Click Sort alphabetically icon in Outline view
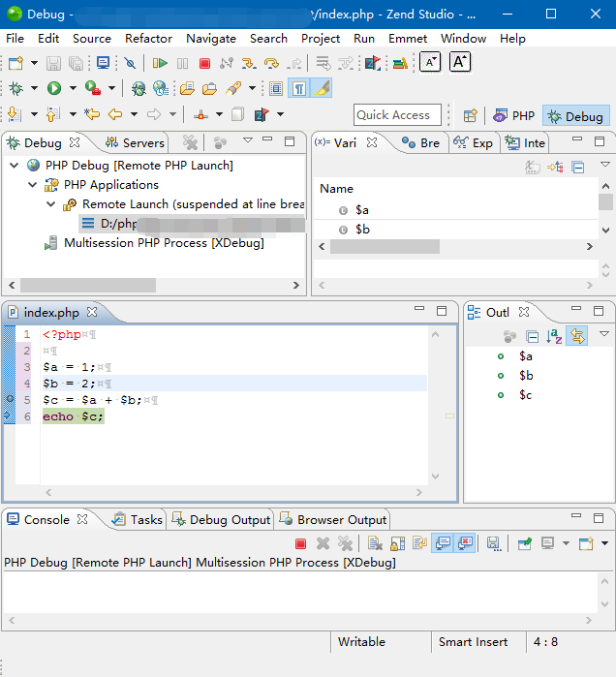 pos(554,336)
